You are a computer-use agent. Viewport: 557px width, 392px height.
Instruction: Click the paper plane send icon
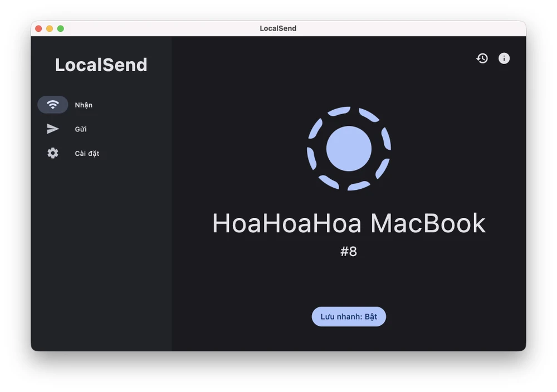(x=53, y=129)
